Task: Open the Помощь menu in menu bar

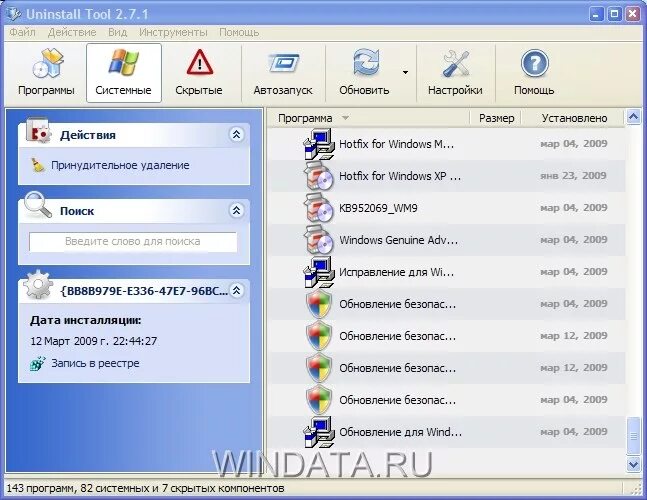Action: pyautogui.click(x=239, y=32)
